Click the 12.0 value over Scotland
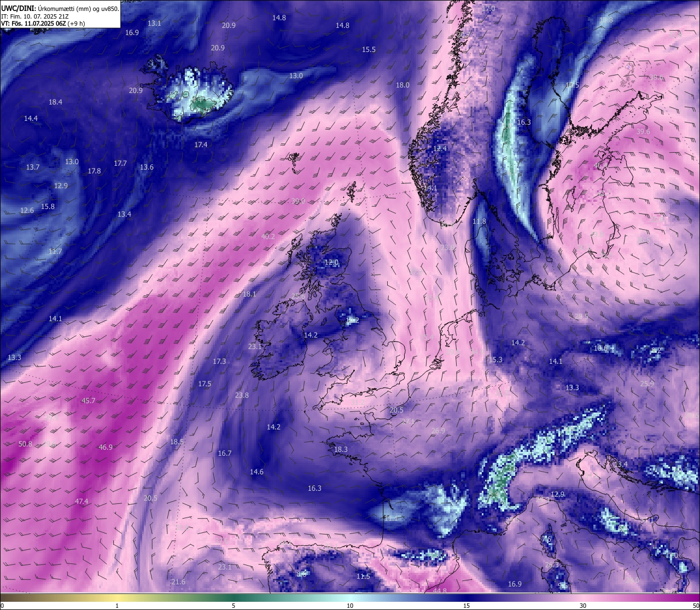The width and height of the screenshot is (700, 610). coord(331,262)
